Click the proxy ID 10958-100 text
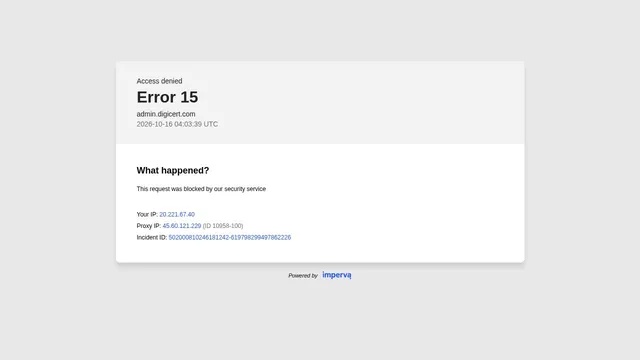 pyautogui.click(x=223, y=226)
